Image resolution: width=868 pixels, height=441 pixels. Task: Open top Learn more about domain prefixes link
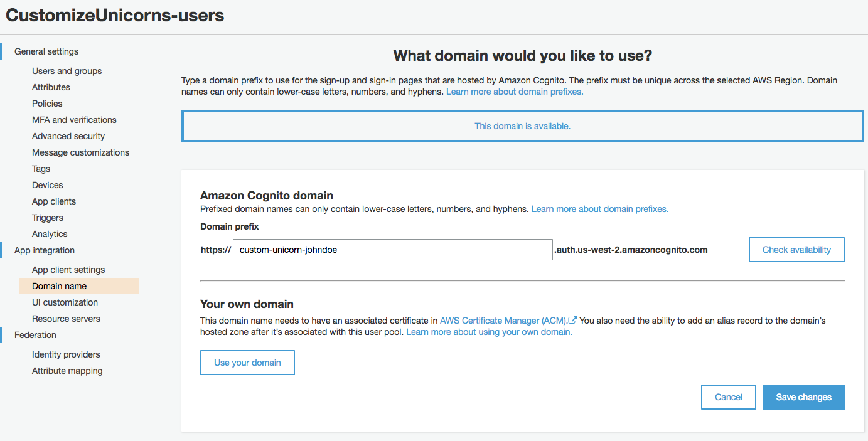click(x=515, y=92)
